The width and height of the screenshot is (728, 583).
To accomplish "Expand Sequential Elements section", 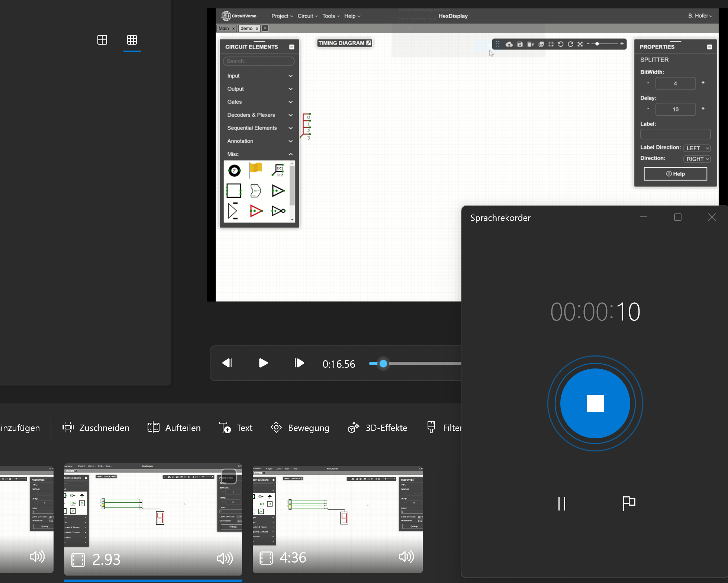I will [260, 128].
